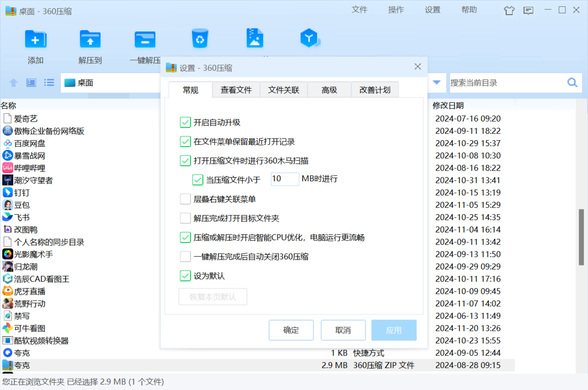This screenshot has height=390, width=588.
Task: Click the blue hexagon toolbar icon
Action: pyautogui.click(x=310, y=38)
